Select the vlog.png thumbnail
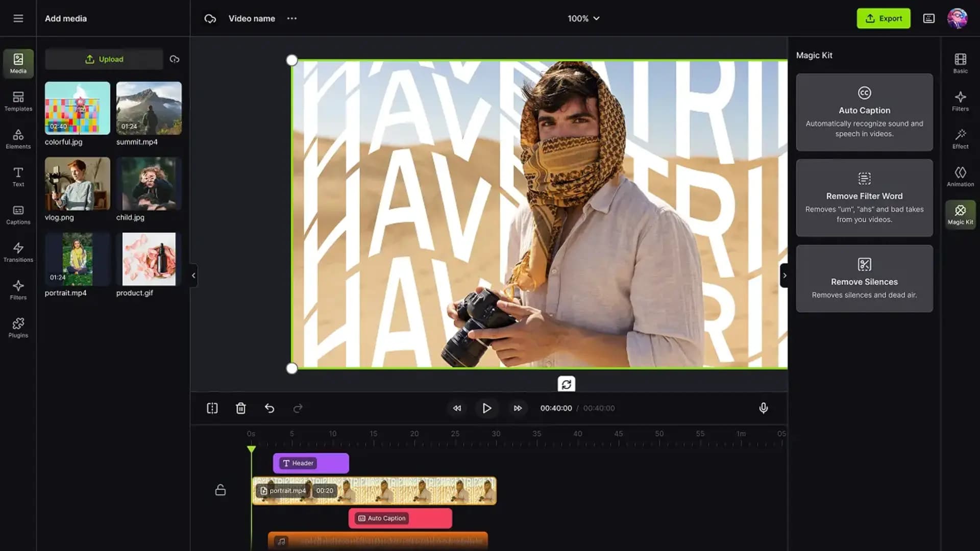Screen dimensions: 980x551 (78, 184)
